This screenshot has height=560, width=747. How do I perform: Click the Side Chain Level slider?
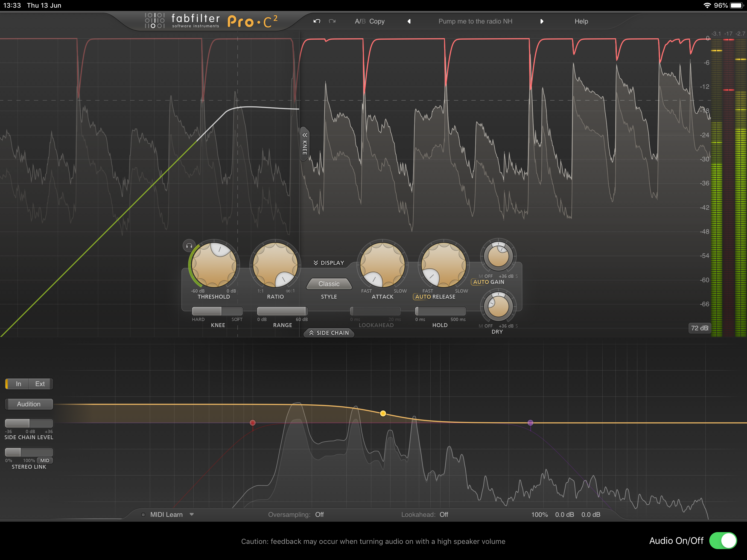coord(29,423)
